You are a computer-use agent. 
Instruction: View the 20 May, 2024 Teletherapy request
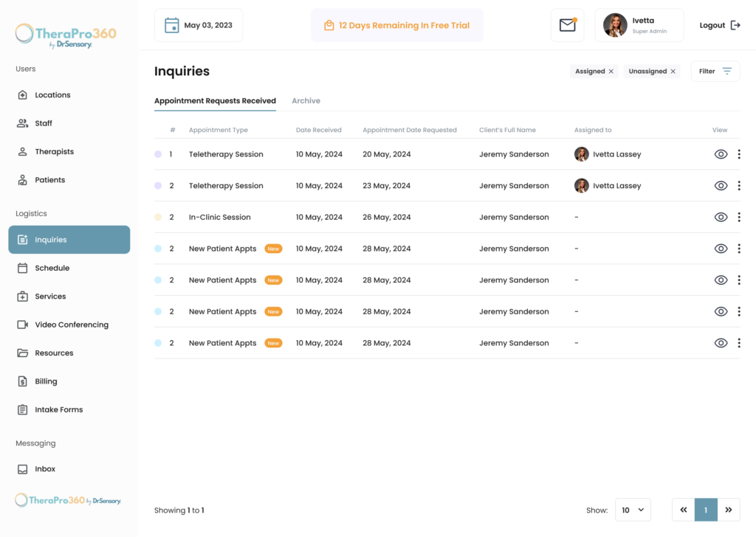click(721, 154)
